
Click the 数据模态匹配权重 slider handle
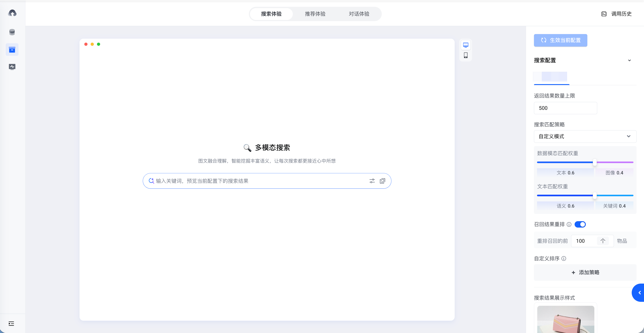click(x=595, y=162)
